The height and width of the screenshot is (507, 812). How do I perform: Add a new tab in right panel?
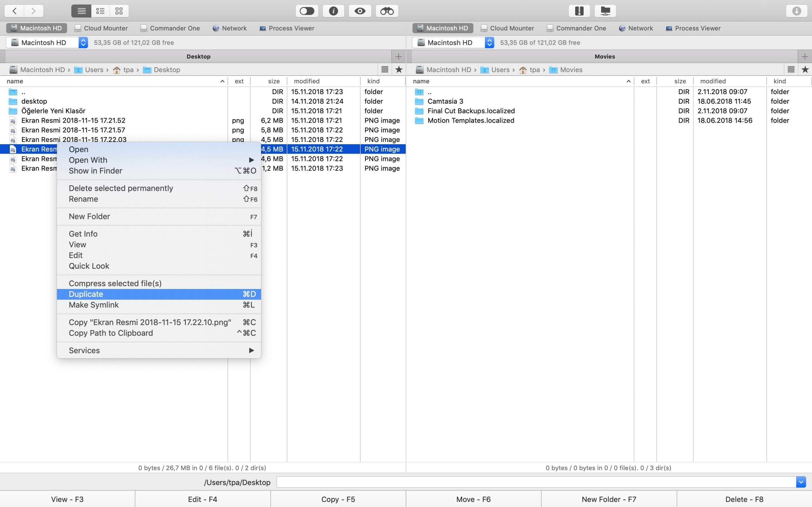pos(805,56)
